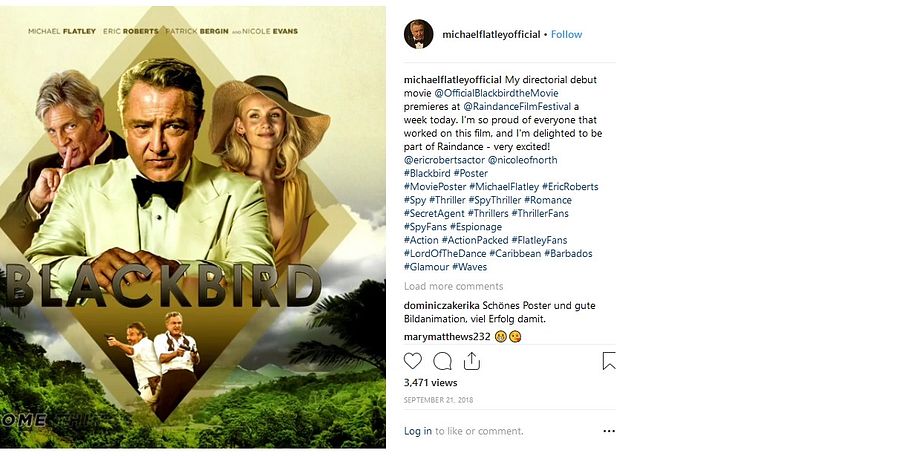This screenshot has width=900, height=456.
Task: Open @RaindanceFilmFestival mention
Action: 515,106
